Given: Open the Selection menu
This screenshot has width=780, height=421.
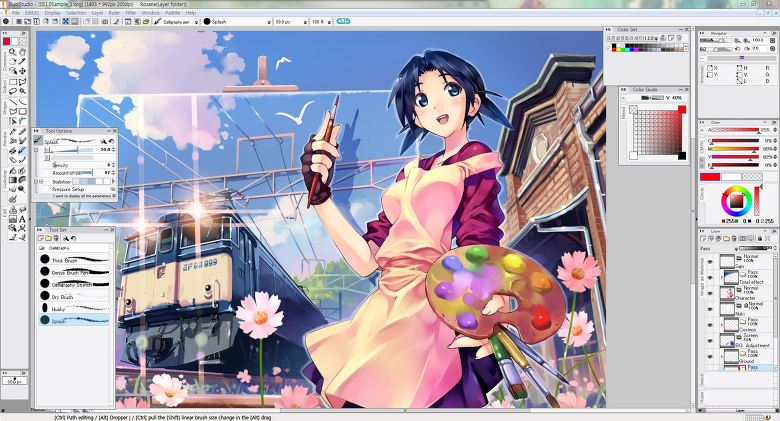Looking at the screenshot, I should [x=76, y=12].
